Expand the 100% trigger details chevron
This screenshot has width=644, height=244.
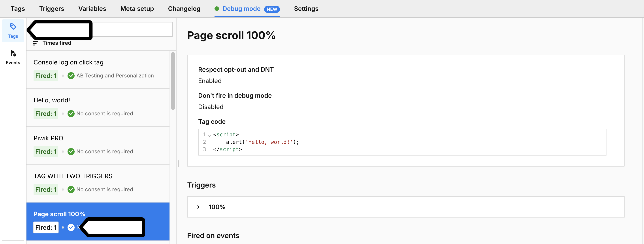coord(198,206)
